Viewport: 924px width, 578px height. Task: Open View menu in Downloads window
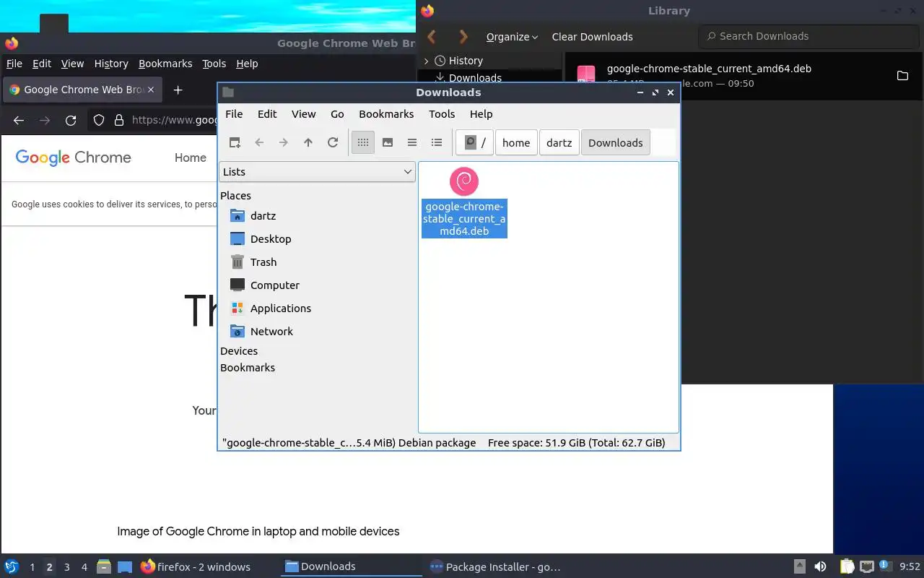pos(304,114)
